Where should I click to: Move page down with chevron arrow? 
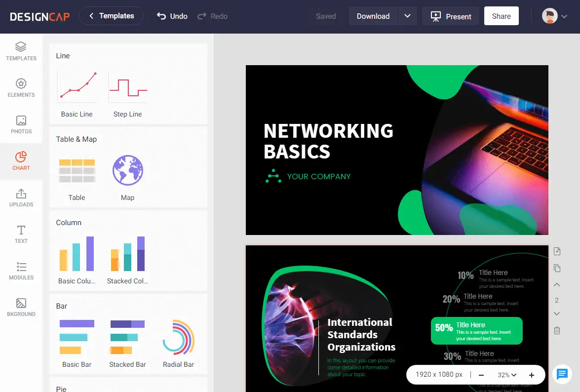click(557, 314)
